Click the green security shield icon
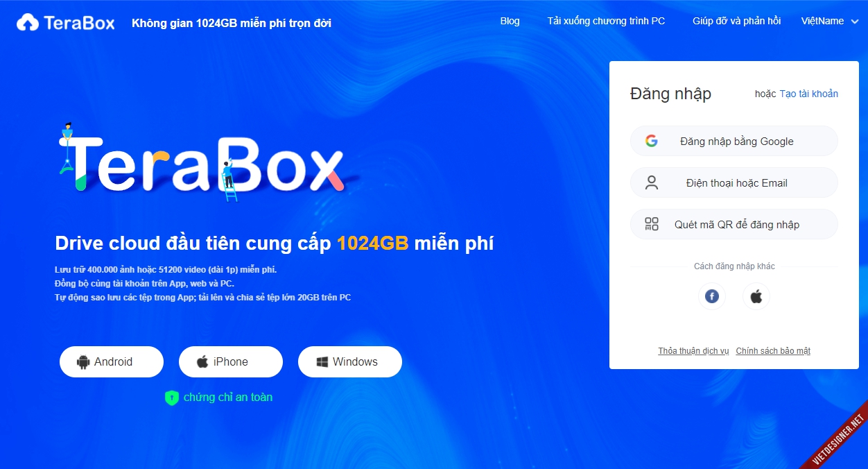The image size is (868, 469). point(172,398)
